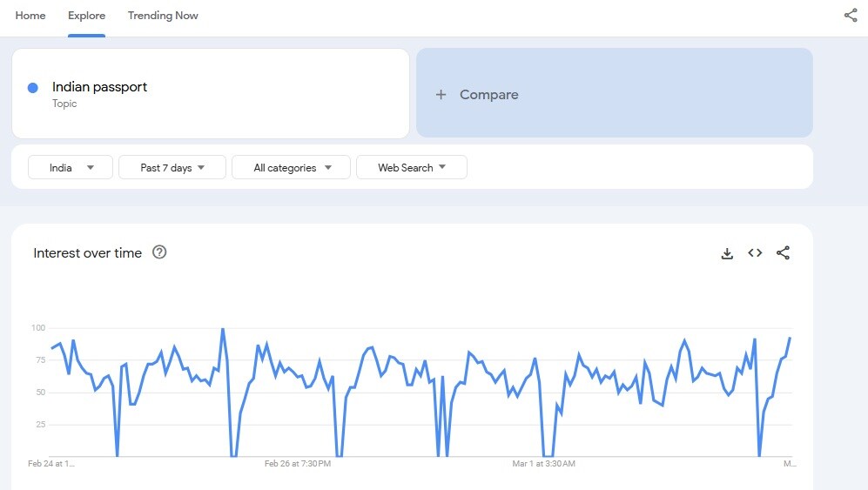The width and height of the screenshot is (868, 490).
Task: Open the embed code icon for the chart
Action: (x=755, y=253)
